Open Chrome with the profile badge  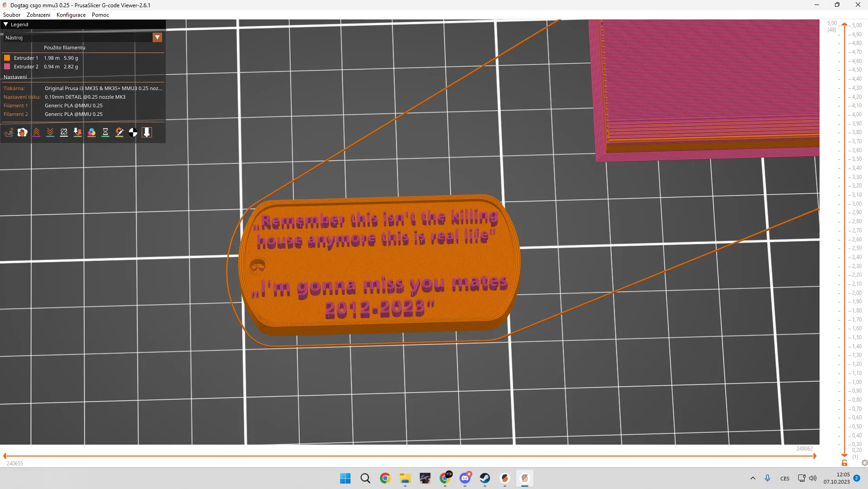click(445, 478)
